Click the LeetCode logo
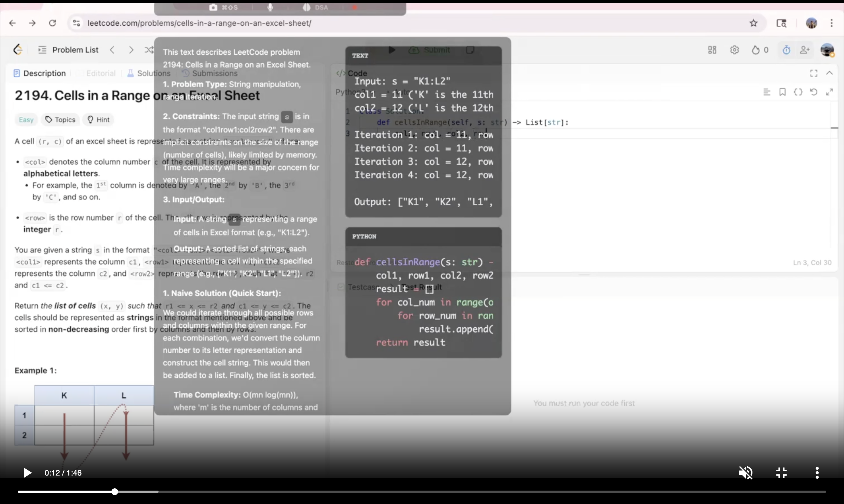The height and width of the screenshot is (504, 844). 18,50
